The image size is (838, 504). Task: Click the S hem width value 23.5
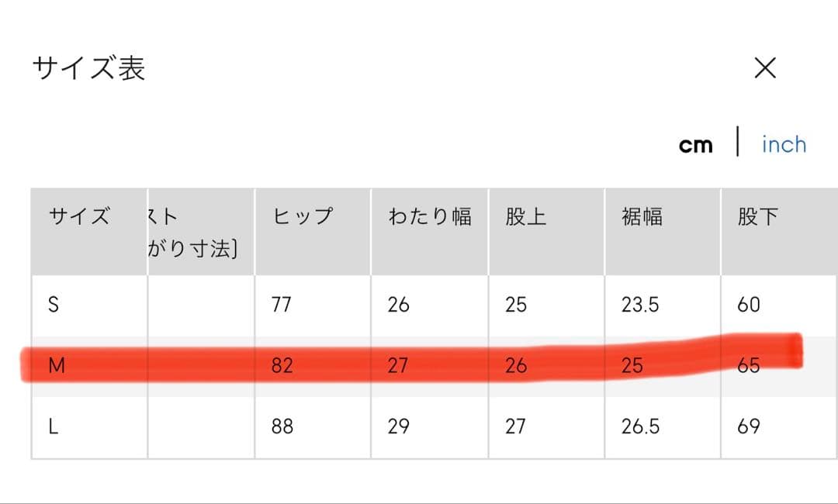point(640,305)
